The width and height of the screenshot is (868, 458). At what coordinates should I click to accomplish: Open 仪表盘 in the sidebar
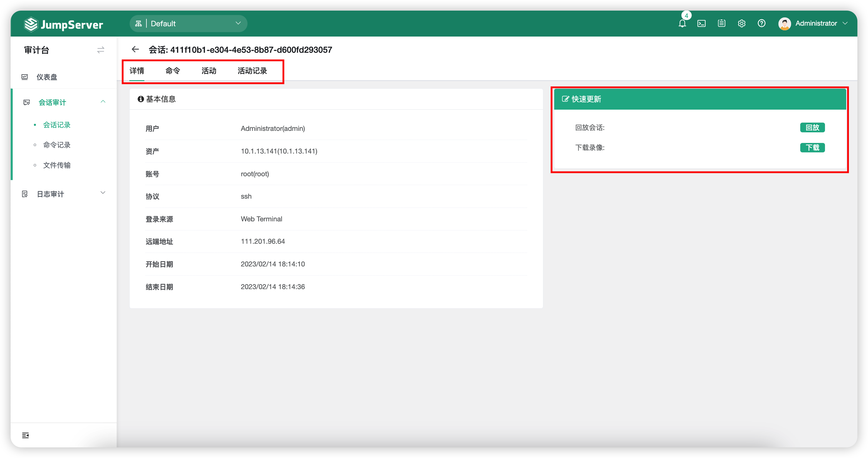tap(47, 77)
